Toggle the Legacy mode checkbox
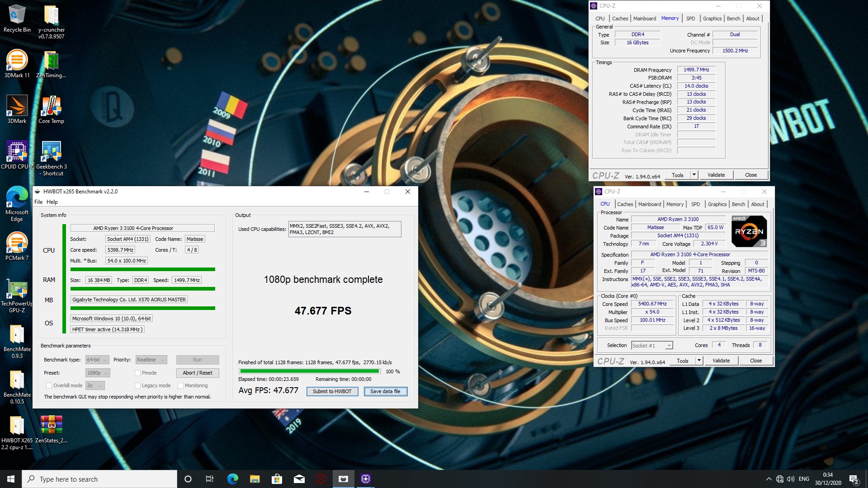Screen dimensions: 868x488 coord(137,386)
